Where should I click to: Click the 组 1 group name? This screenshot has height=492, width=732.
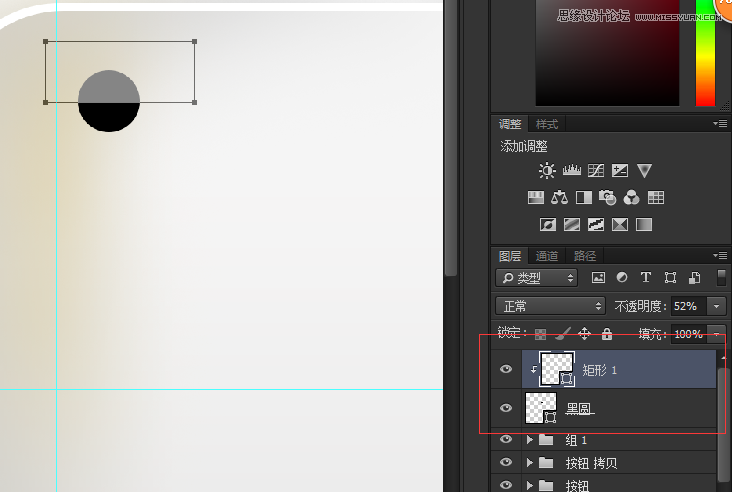(x=576, y=440)
